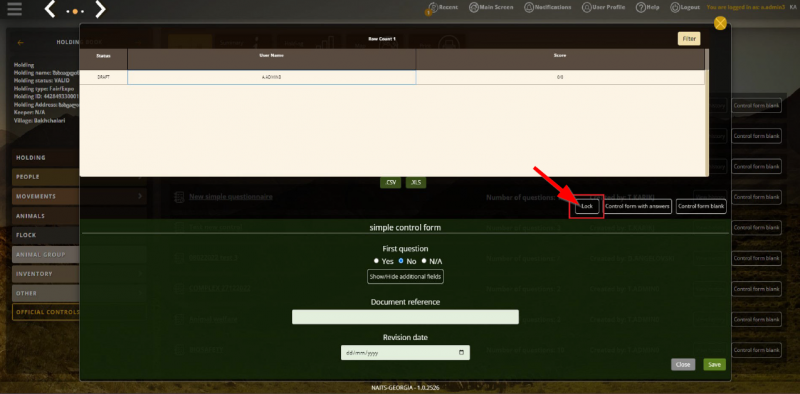Click Show/Hide additional fields
This screenshot has height=394, width=800.
[406, 277]
